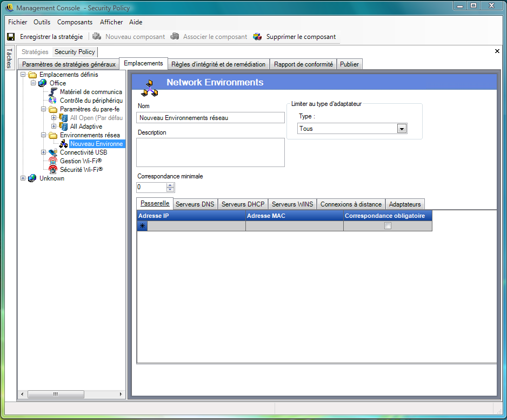
Task: Click the Publier tab
Action: (349, 64)
